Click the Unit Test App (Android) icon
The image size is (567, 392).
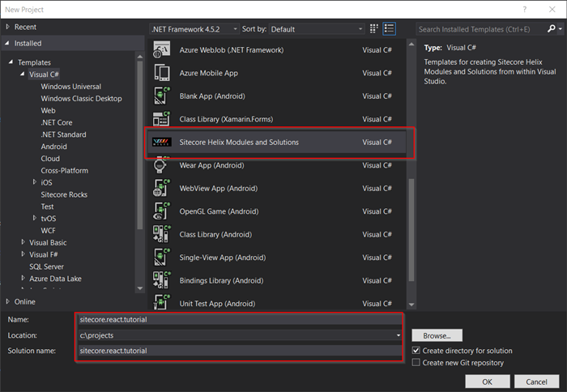tap(161, 302)
